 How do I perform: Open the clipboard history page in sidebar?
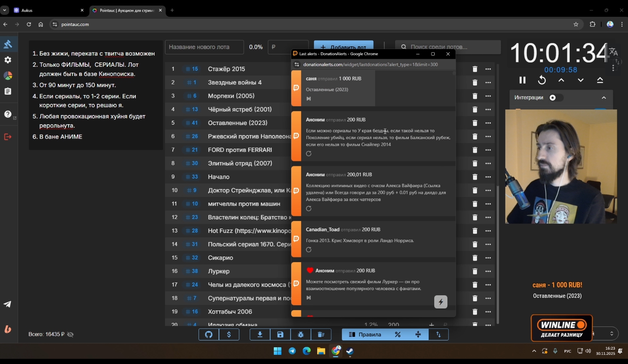(x=8, y=91)
